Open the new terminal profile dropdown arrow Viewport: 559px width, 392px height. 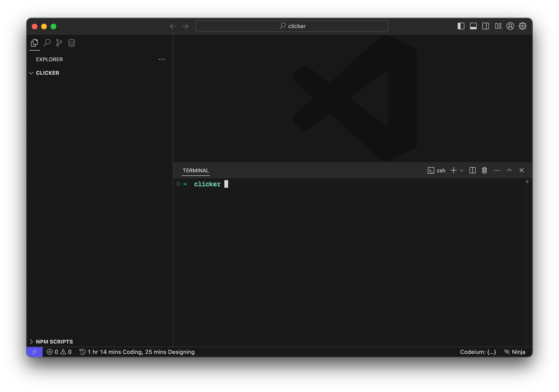coord(461,170)
